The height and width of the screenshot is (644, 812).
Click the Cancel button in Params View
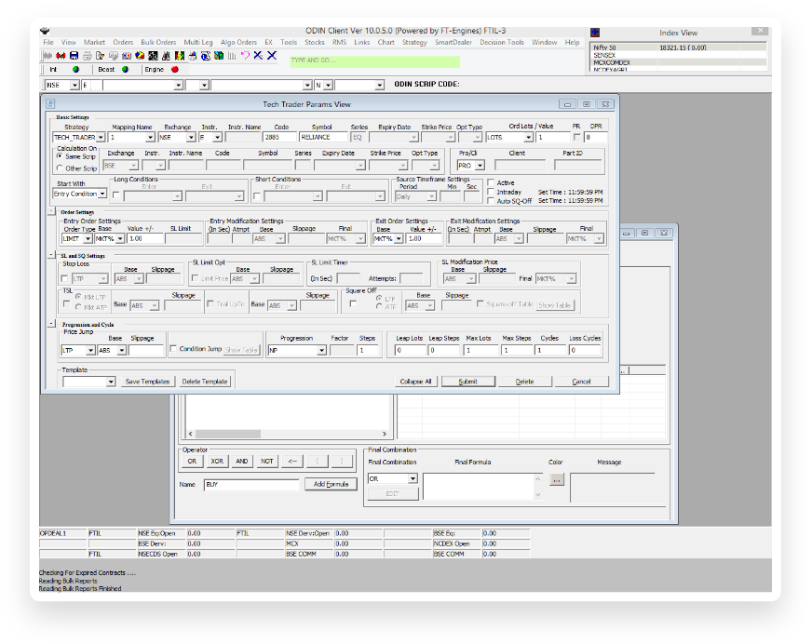(581, 382)
